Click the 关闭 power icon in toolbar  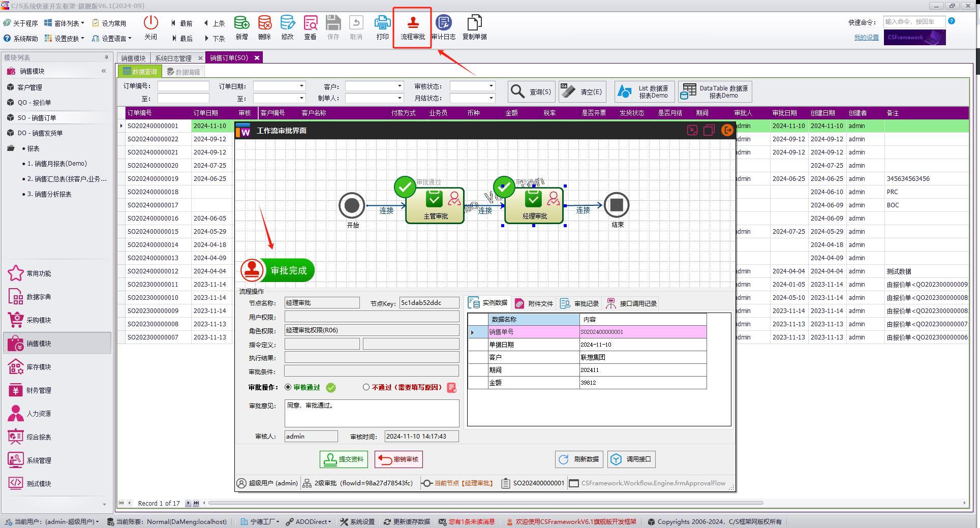(151, 23)
